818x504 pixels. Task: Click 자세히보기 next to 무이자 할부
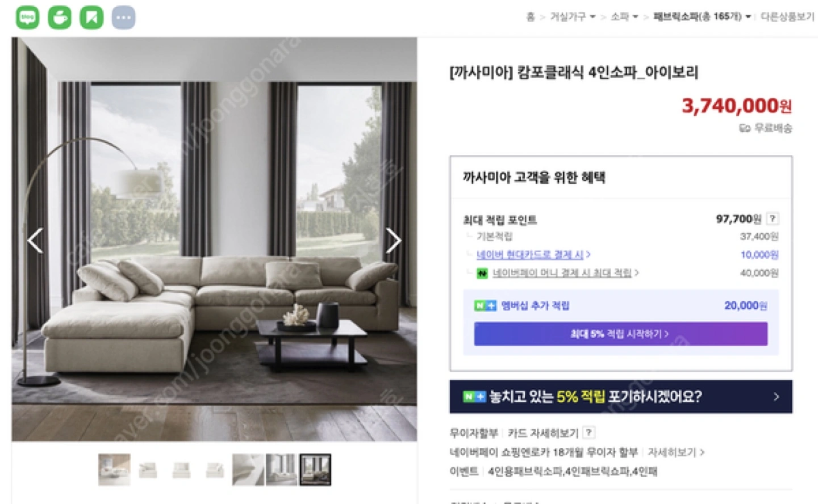pyautogui.click(x=676, y=452)
